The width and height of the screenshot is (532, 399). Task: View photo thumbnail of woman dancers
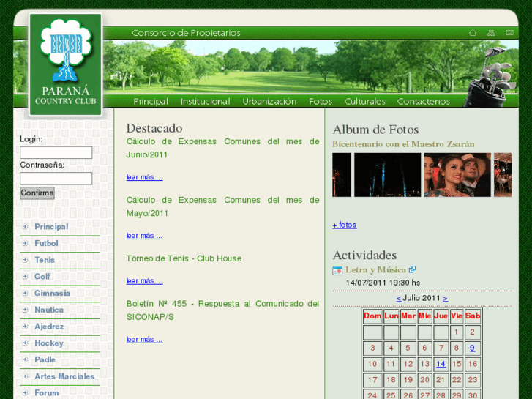(457, 175)
